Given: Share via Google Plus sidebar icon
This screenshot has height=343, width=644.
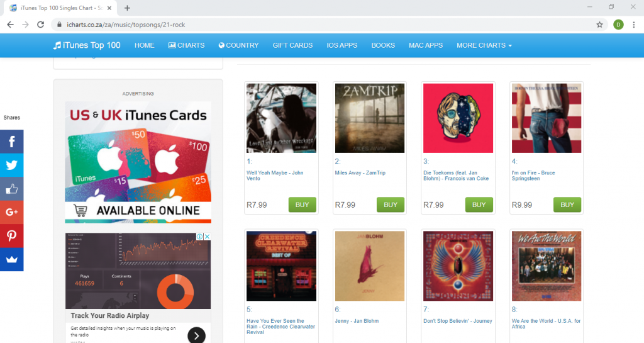Looking at the screenshot, I should (x=11, y=212).
